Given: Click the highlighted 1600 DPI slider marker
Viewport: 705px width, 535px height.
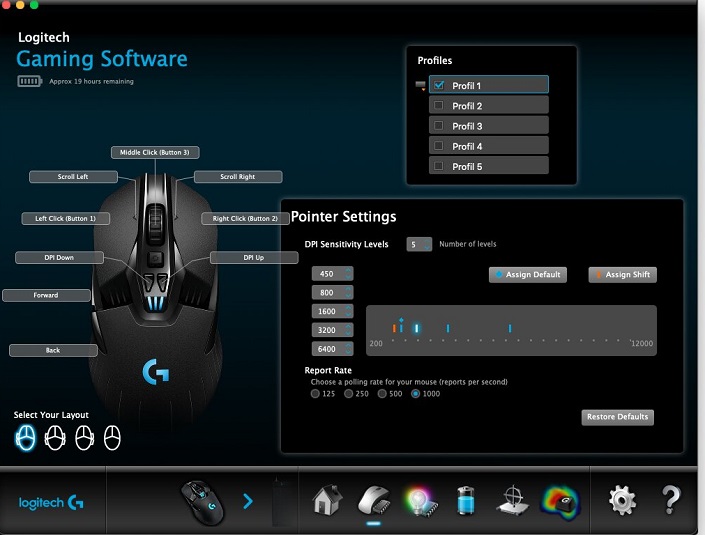Looking at the screenshot, I should pos(417,329).
